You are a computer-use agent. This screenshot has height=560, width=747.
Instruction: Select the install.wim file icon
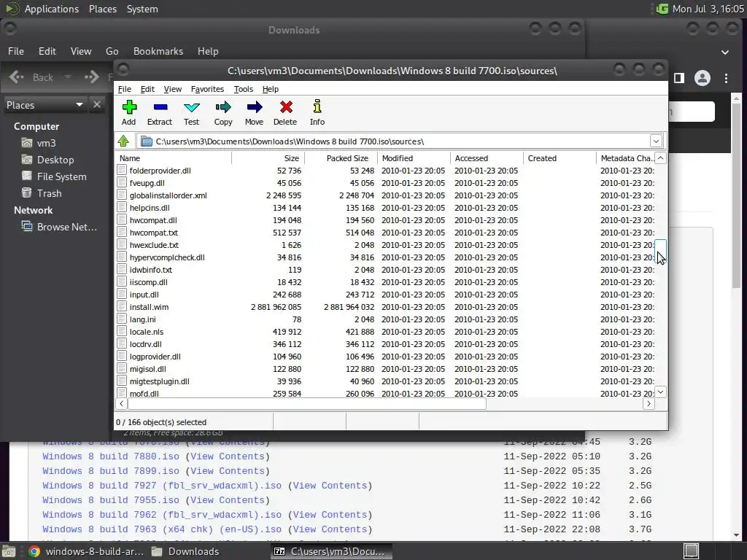tap(122, 307)
